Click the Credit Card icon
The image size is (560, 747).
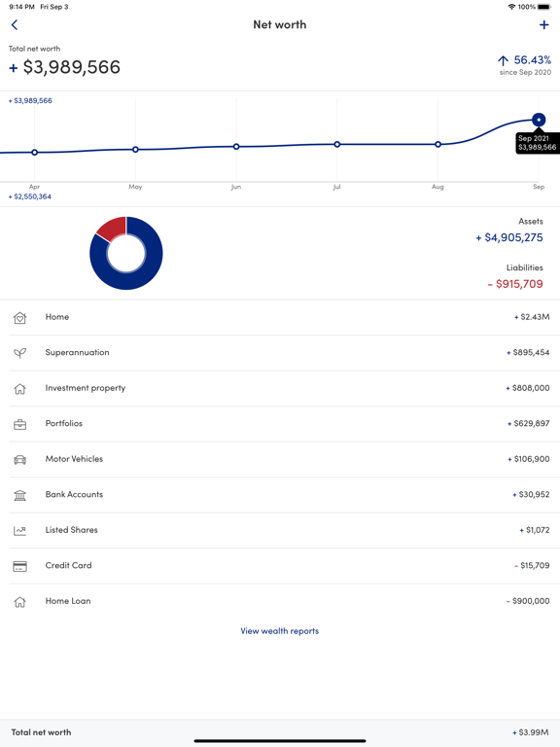pyautogui.click(x=20, y=566)
